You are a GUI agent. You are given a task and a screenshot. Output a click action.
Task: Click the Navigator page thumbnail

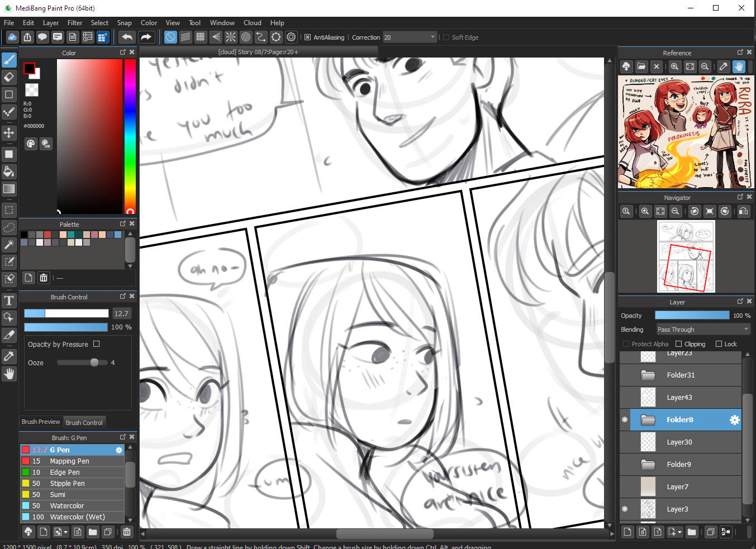(x=686, y=256)
